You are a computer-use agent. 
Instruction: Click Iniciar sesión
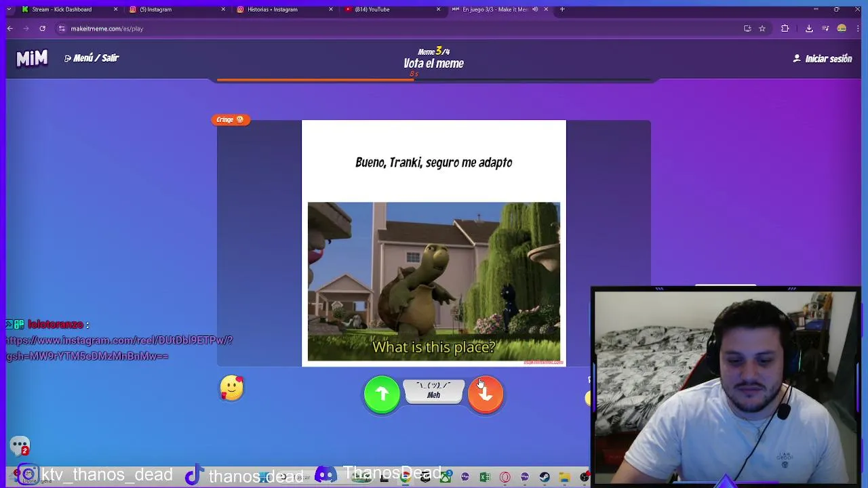point(823,59)
